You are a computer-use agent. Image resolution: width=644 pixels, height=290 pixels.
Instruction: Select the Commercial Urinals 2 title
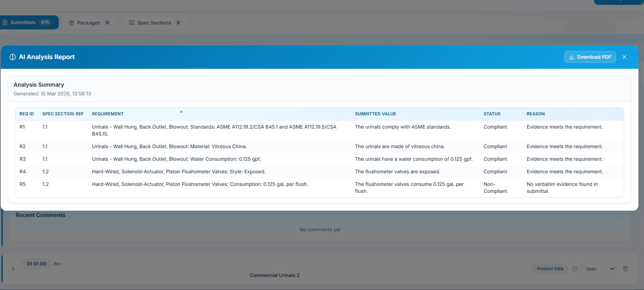tap(274, 275)
